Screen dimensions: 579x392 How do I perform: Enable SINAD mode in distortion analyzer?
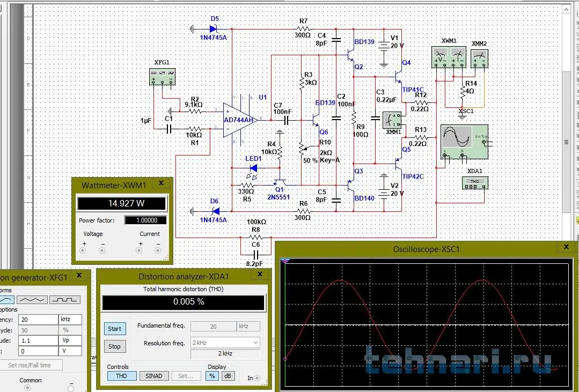tap(154, 376)
